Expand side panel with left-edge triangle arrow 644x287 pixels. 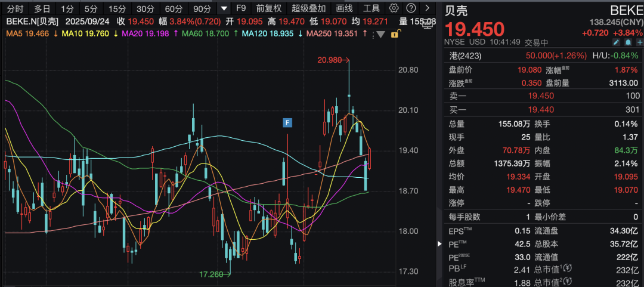[440, 244]
